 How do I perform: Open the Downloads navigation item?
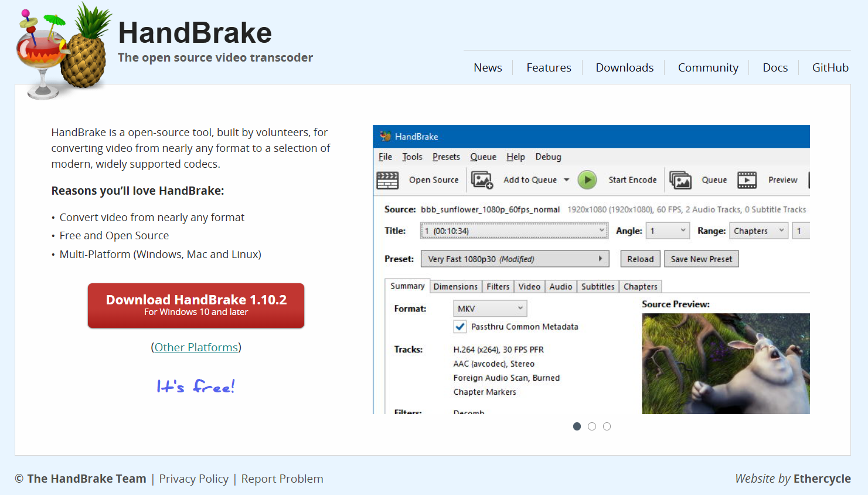624,68
